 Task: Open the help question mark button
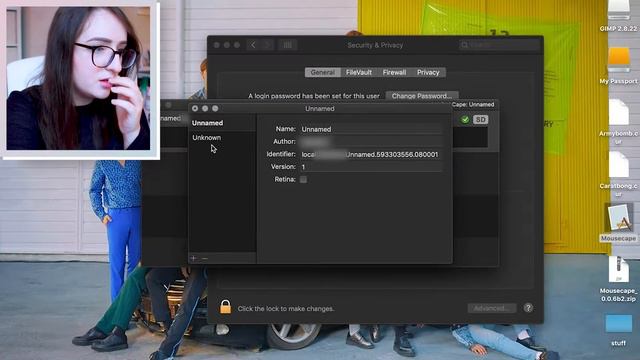click(x=528, y=308)
